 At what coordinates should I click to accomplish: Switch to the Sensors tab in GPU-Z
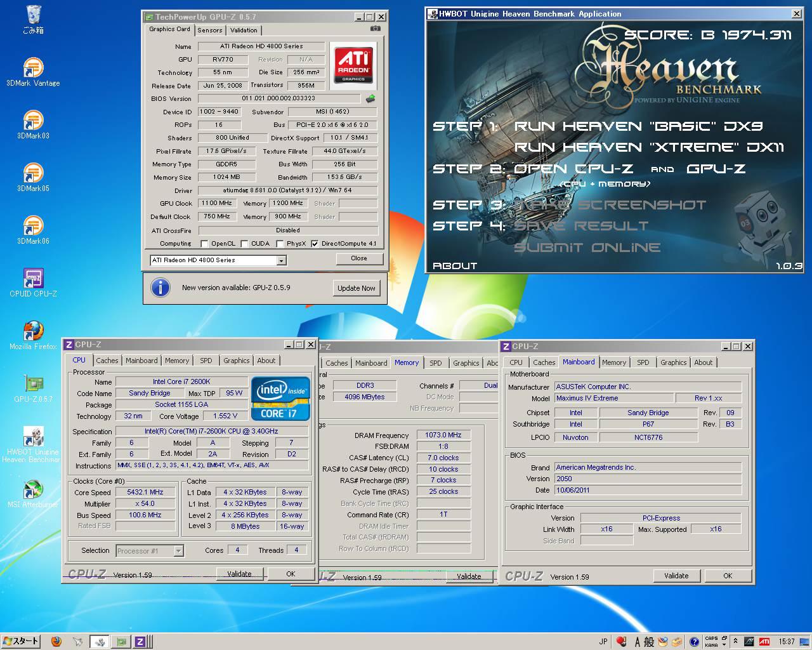209,30
